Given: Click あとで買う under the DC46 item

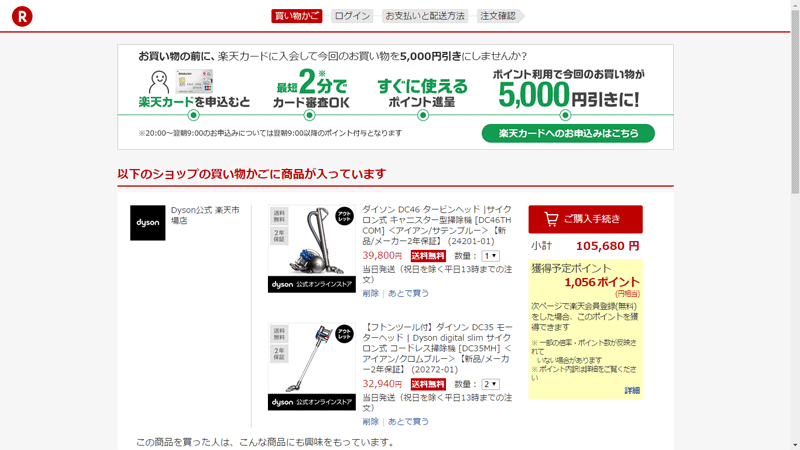Looking at the screenshot, I should (408, 293).
